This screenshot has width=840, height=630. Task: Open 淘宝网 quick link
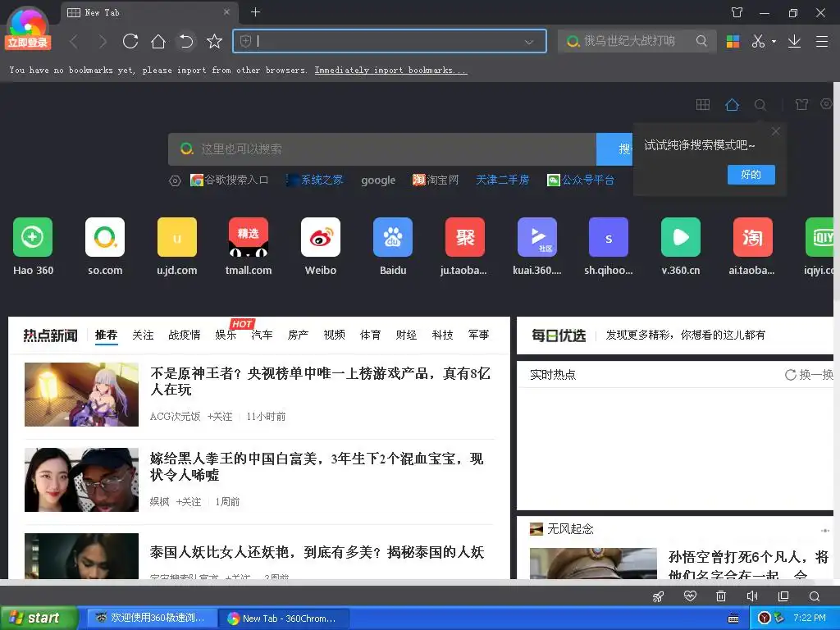(436, 180)
